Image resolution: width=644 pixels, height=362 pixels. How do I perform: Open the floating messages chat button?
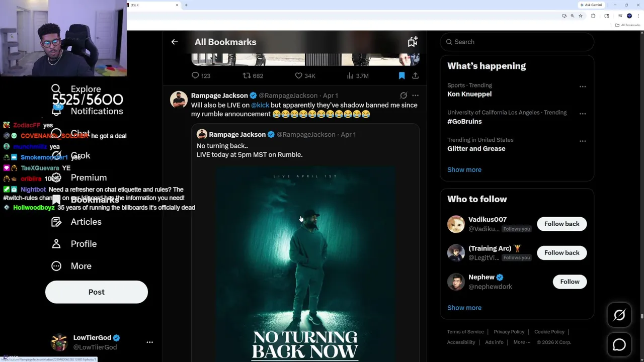tap(619, 344)
